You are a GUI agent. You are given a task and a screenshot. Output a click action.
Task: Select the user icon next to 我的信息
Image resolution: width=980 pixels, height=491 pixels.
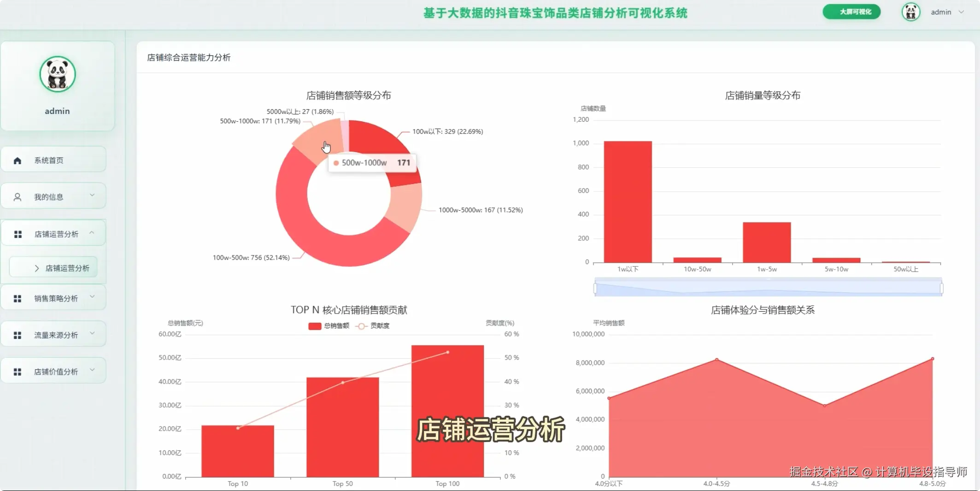pos(18,196)
